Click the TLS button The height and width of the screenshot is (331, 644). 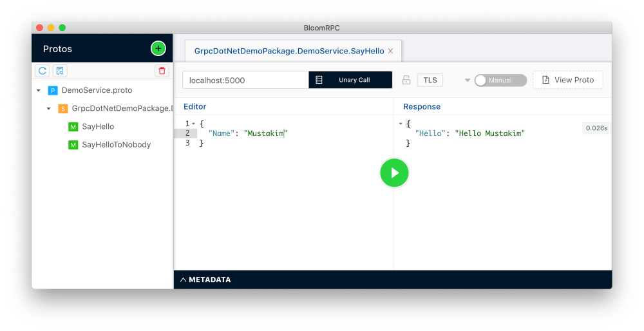click(x=430, y=80)
